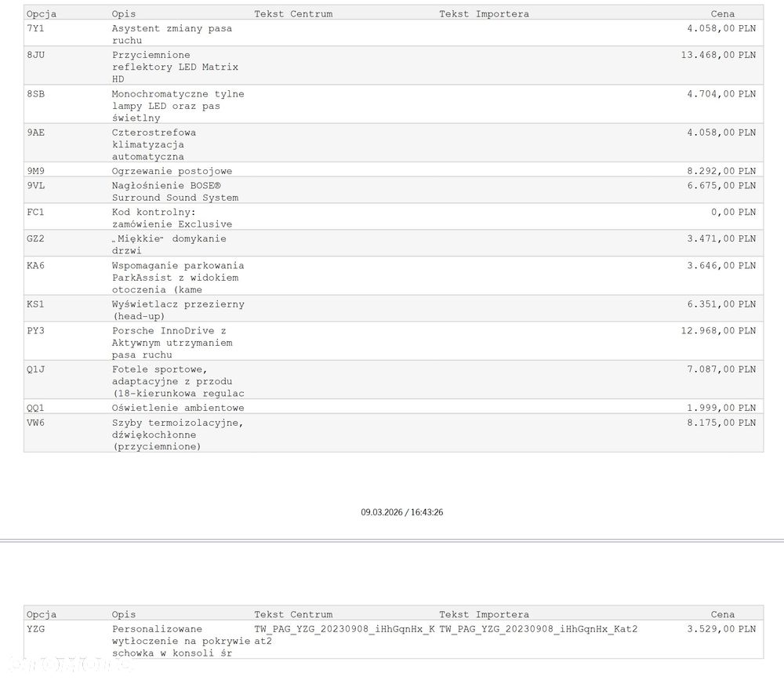Click Tekst Centrum value in YZG row

click(x=344, y=635)
